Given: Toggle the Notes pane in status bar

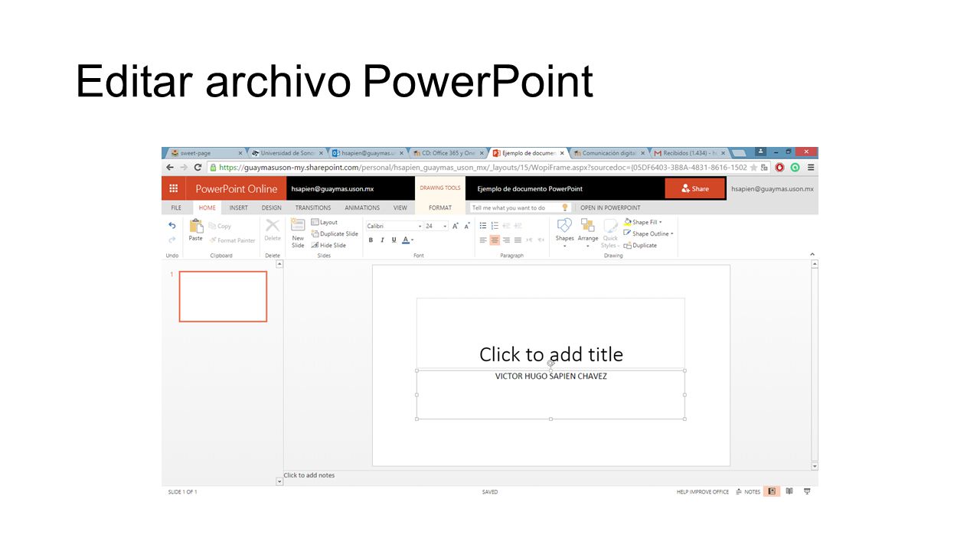Looking at the screenshot, I should click(748, 491).
